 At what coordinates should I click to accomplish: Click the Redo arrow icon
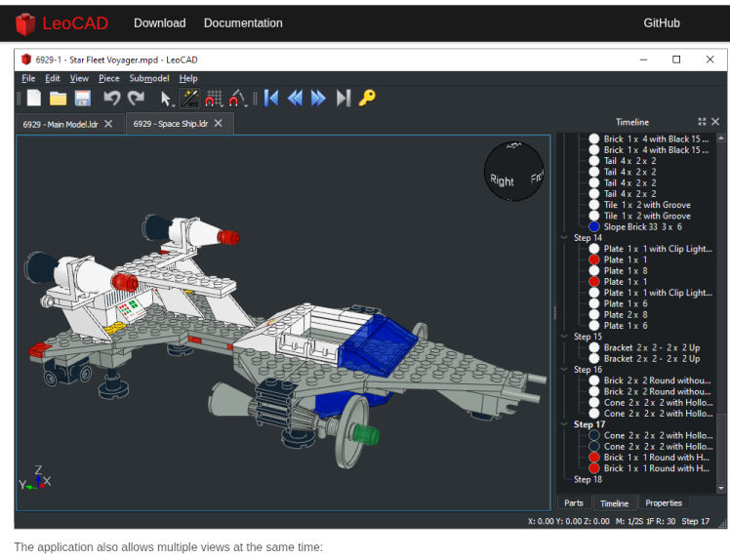137,98
